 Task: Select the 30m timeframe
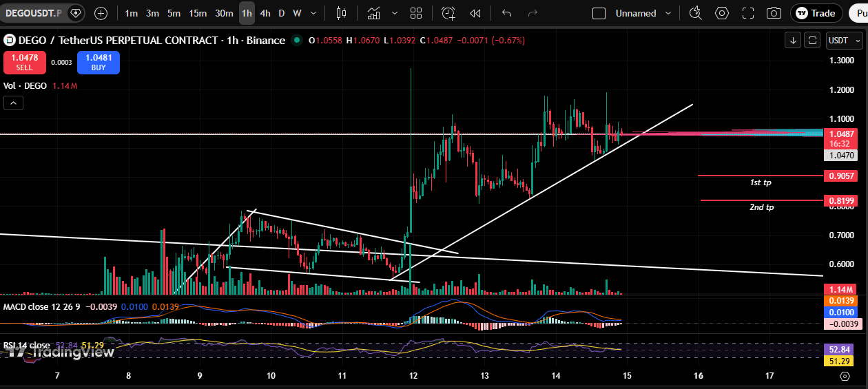click(224, 13)
